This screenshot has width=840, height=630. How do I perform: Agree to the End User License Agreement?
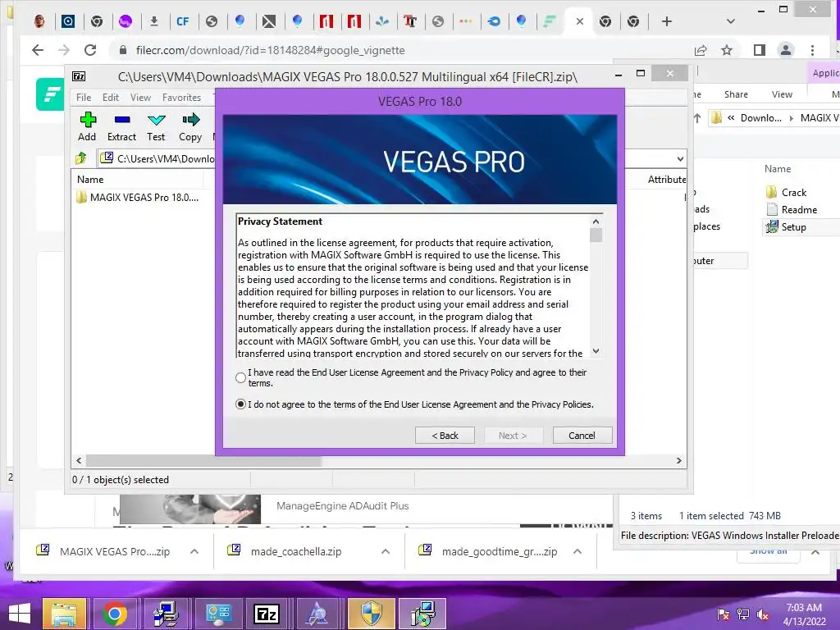pos(240,377)
